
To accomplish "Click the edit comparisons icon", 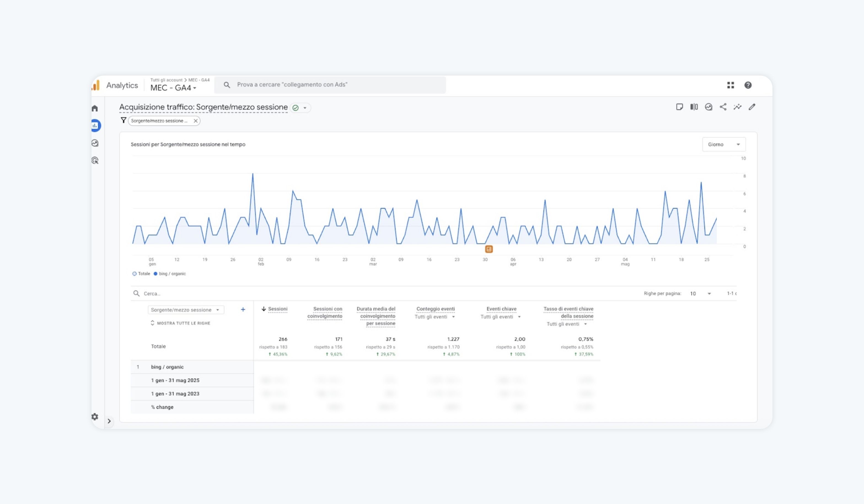I will point(694,107).
